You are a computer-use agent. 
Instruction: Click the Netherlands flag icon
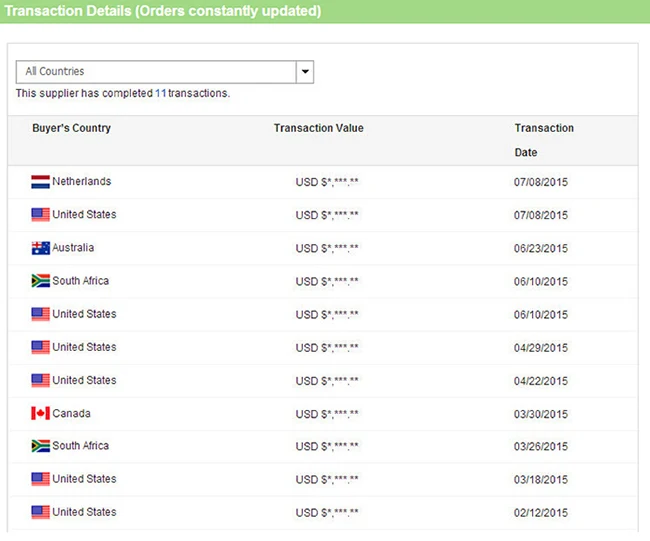click(x=40, y=182)
